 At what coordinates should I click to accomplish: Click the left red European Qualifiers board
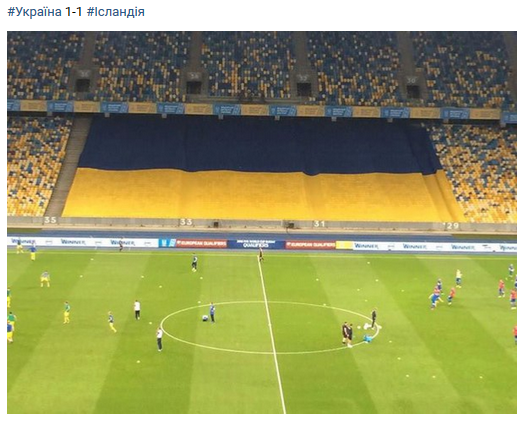coord(201,244)
